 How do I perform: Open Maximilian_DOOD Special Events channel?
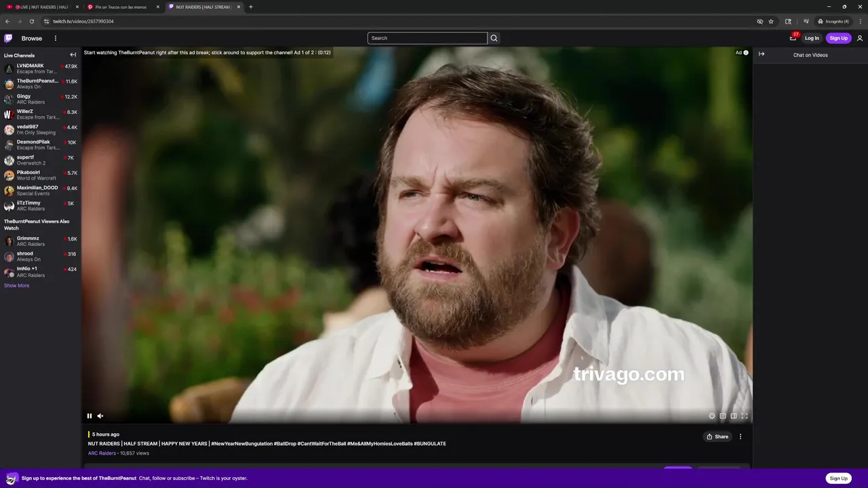tap(41, 190)
